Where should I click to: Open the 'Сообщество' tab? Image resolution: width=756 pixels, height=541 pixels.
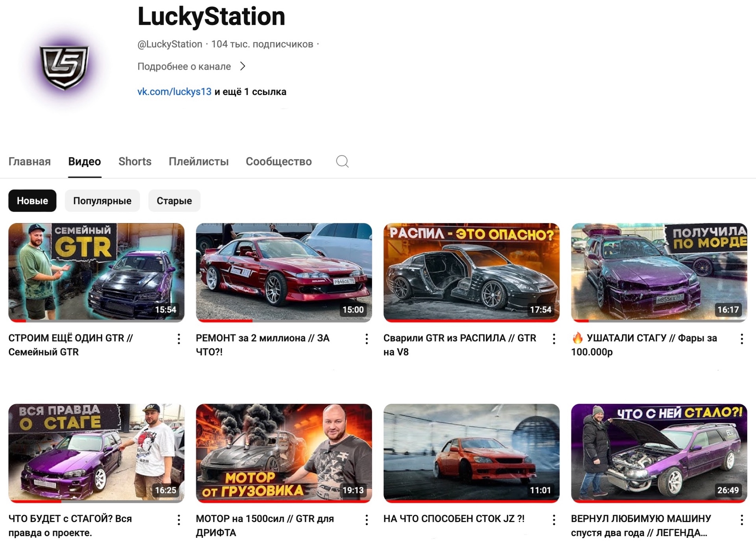click(x=279, y=162)
